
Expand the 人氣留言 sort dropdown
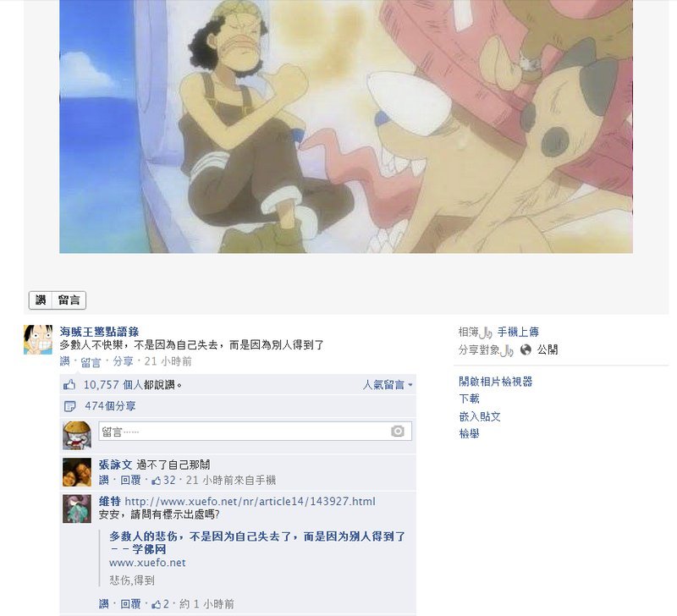(388, 385)
